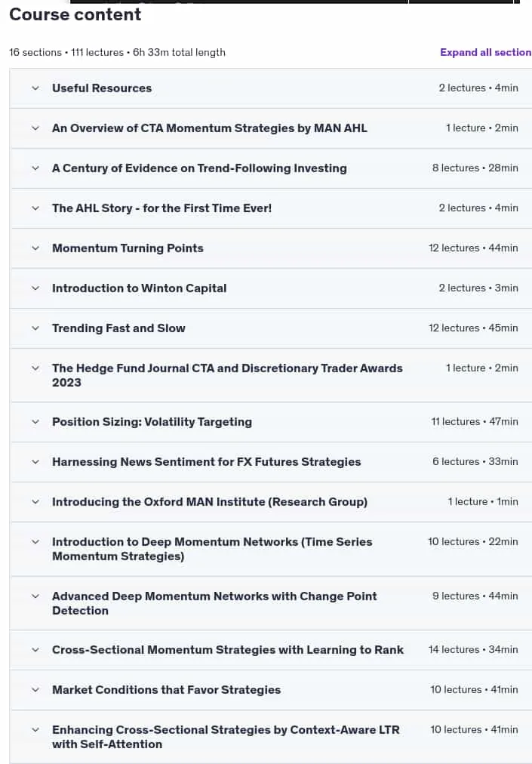Expand the Trending Fast and Slow chevron

click(x=35, y=328)
